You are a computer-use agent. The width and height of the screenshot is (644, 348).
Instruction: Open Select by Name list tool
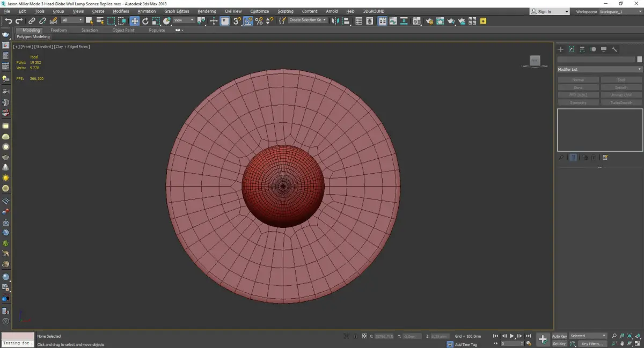100,21
